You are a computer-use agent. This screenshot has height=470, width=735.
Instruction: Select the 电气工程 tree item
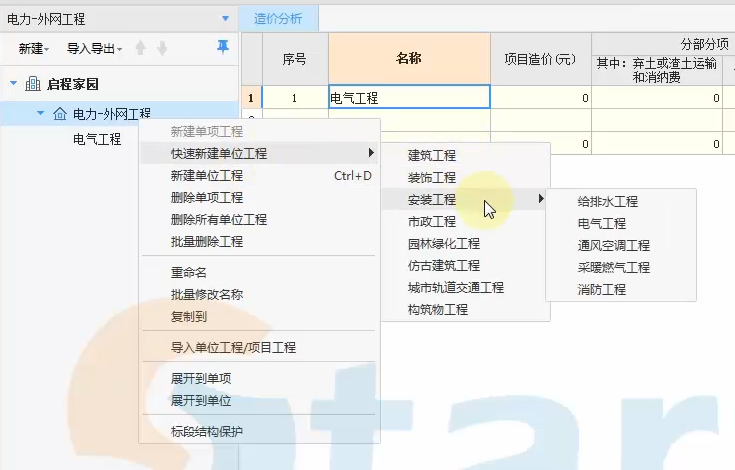pos(97,139)
